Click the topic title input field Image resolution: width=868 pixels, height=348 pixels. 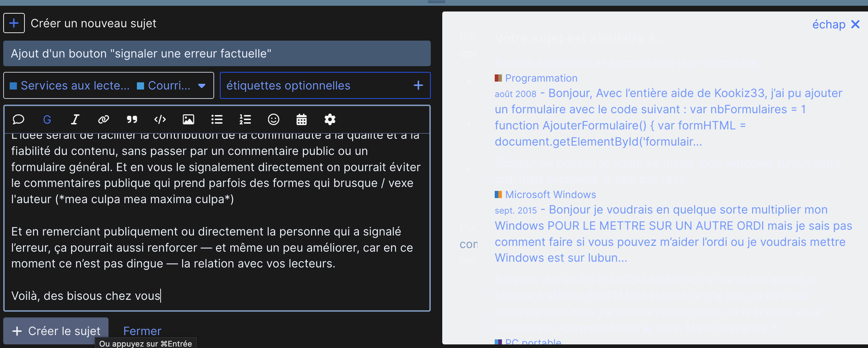[217, 54]
